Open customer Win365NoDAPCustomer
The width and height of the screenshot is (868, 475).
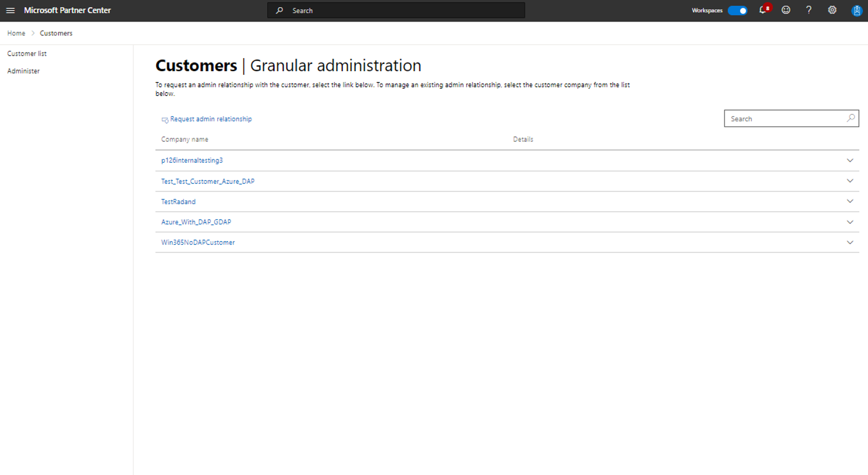tap(198, 242)
